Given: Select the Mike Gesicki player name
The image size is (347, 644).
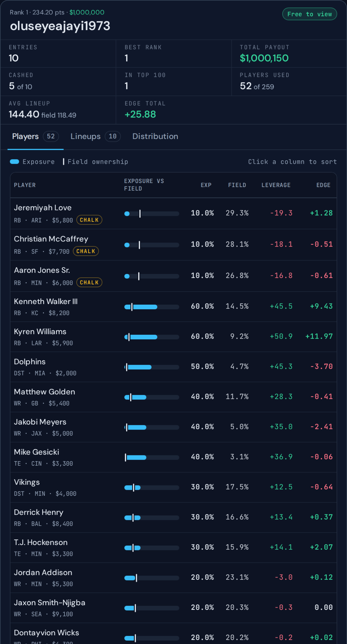Looking at the screenshot, I should 37,452.
